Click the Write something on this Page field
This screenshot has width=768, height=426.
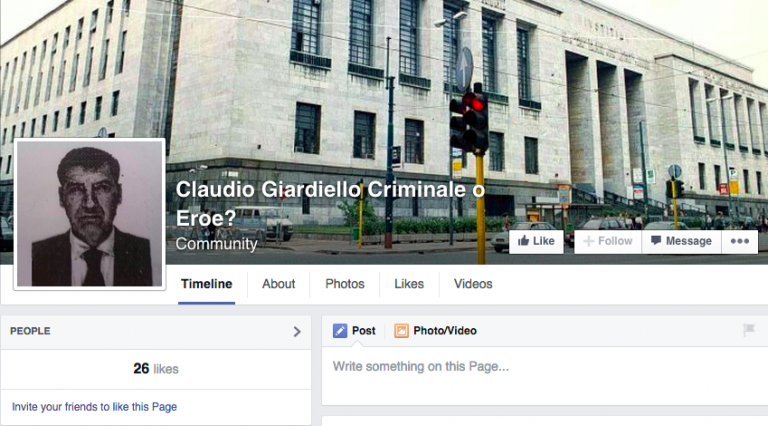pos(545,376)
